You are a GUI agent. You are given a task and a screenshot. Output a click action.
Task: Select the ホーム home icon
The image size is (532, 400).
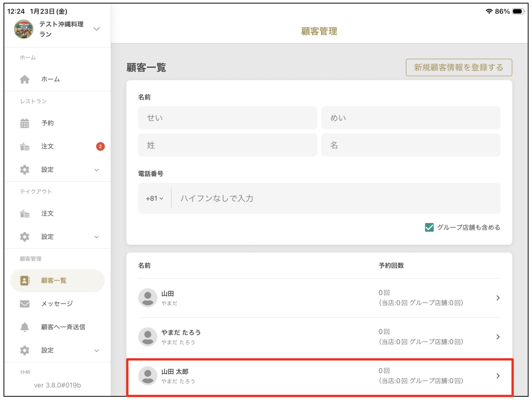(25, 79)
